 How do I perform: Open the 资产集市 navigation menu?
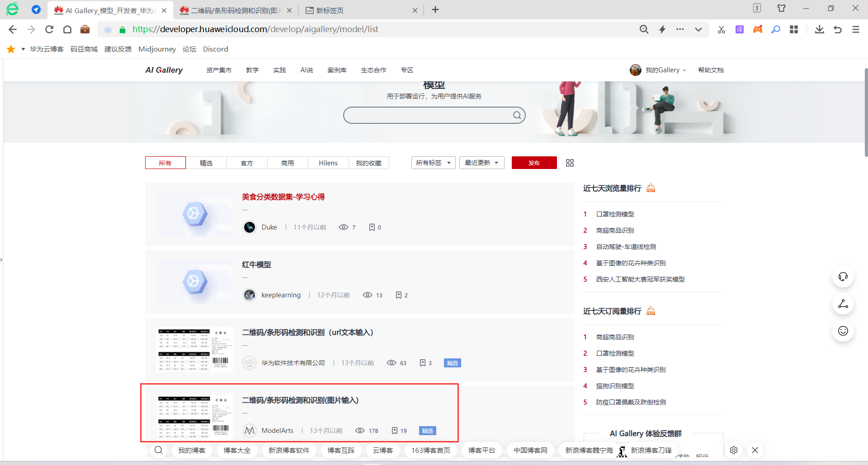(x=219, y=70)
